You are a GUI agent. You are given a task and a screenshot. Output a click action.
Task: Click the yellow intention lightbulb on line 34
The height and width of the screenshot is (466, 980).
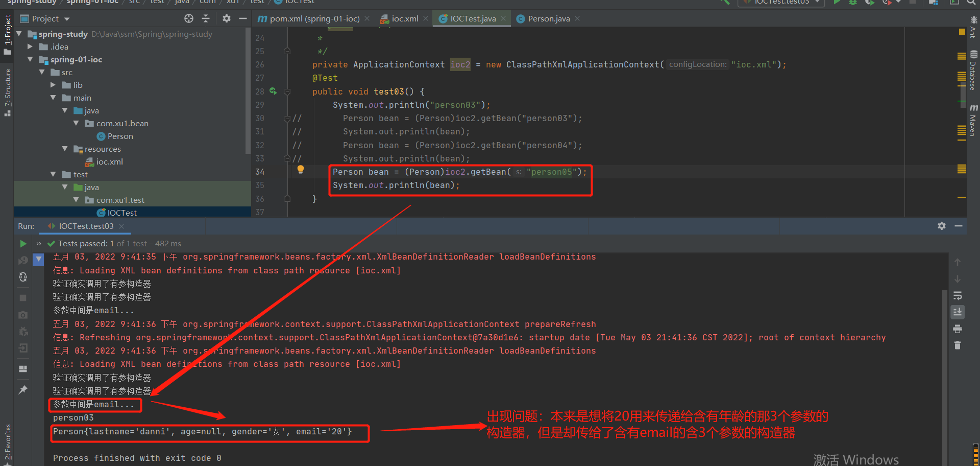[x=301, y=170]
